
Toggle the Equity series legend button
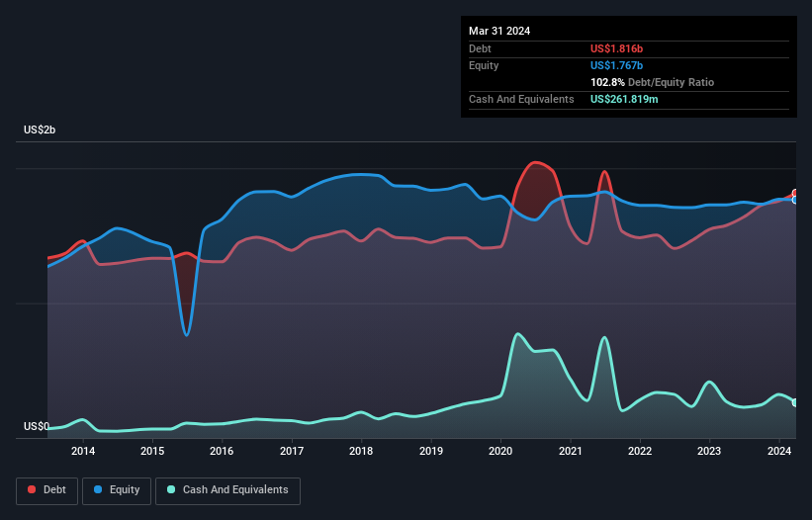(117, 490)
